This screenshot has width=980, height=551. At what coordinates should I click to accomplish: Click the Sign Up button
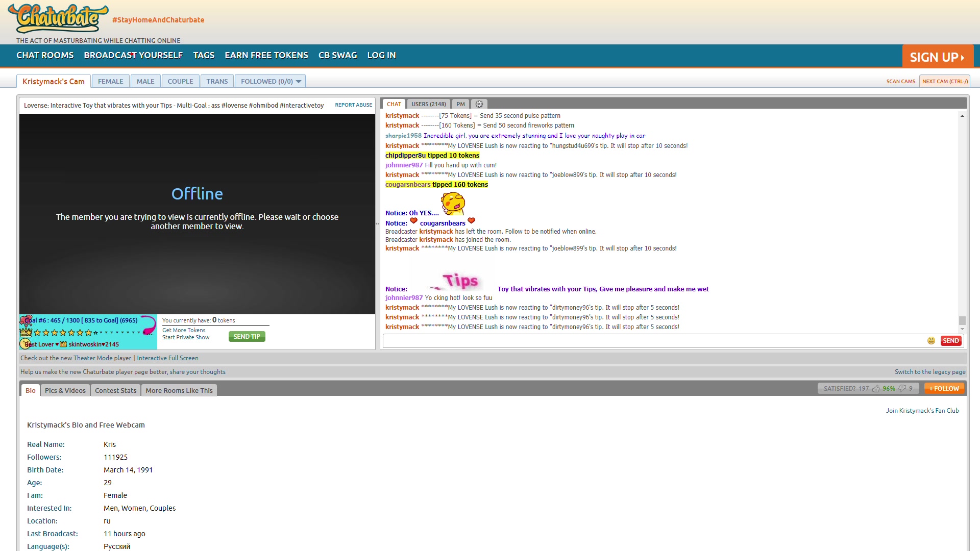937,57
